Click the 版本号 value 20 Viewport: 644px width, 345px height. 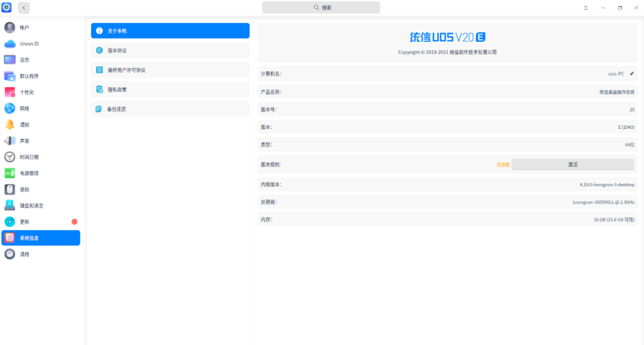[x=631, y=109]
